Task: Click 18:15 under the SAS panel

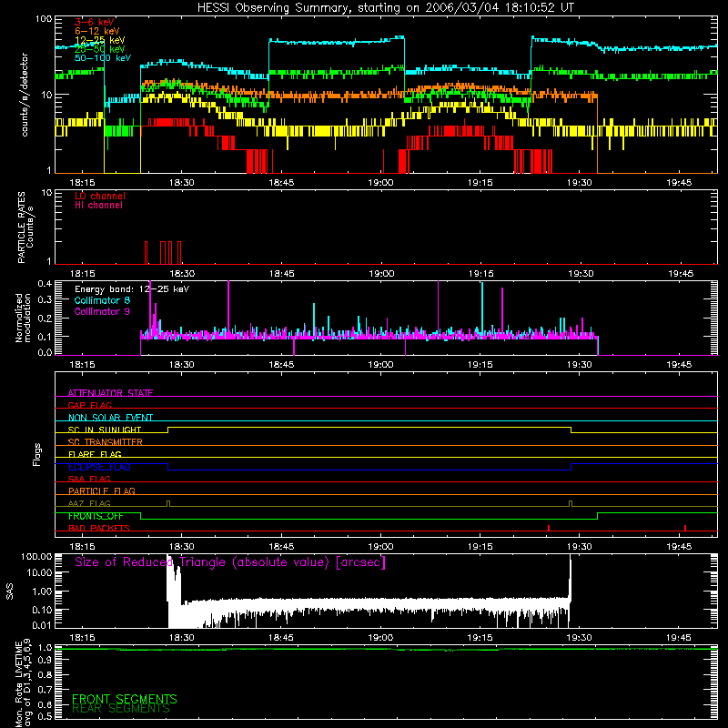Action: pos(82,638)
